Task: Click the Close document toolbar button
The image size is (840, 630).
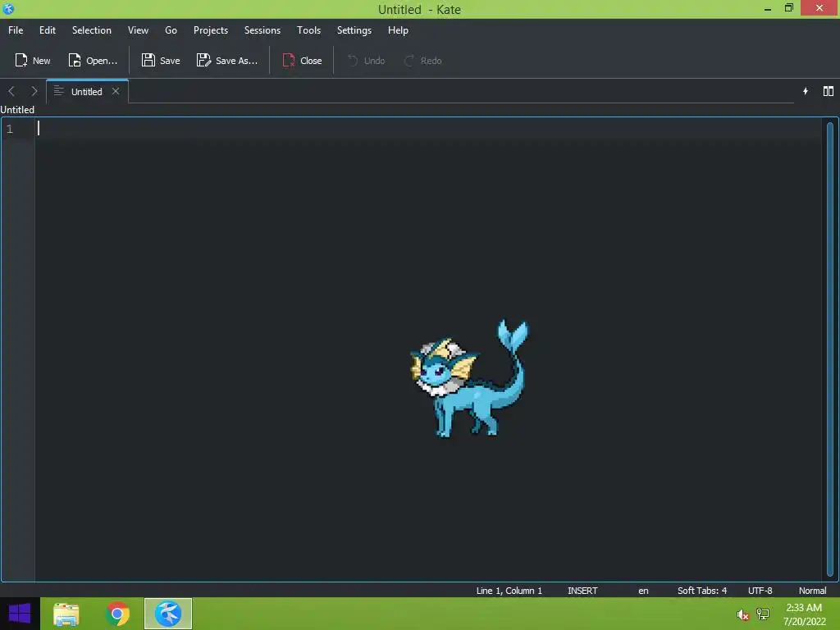Action: [302, 61]
